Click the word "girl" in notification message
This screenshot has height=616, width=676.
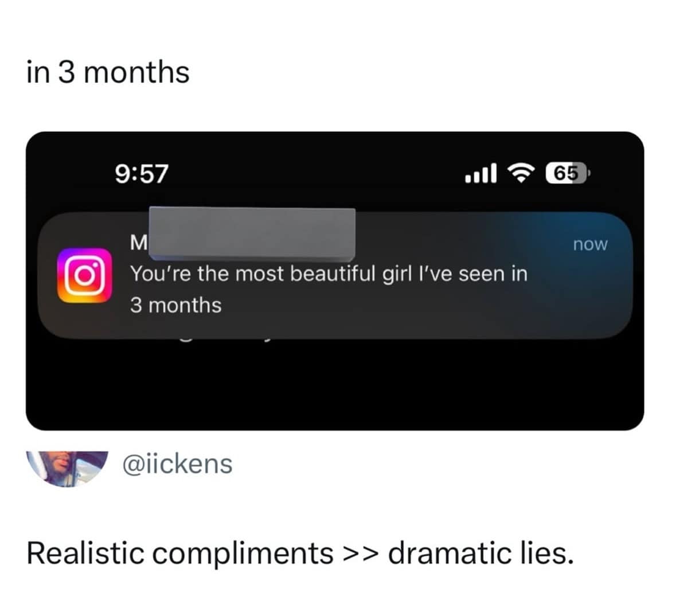(x=397, y=274)
